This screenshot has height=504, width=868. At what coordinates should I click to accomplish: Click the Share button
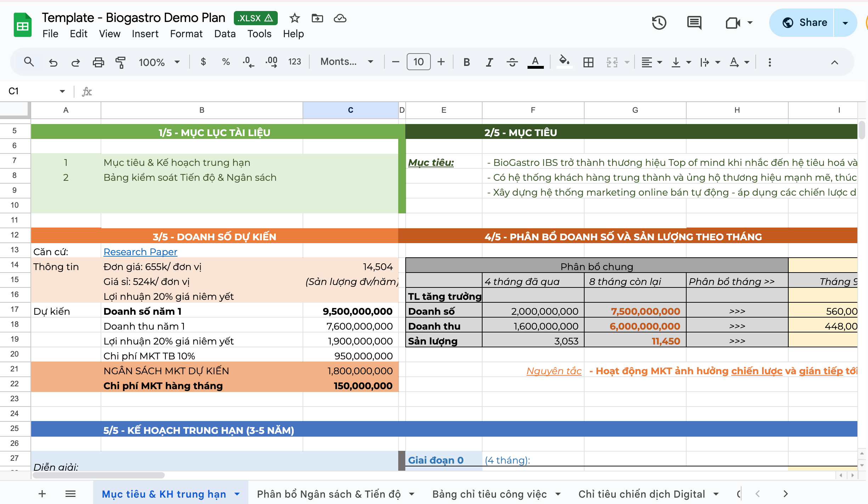[804, 23]
